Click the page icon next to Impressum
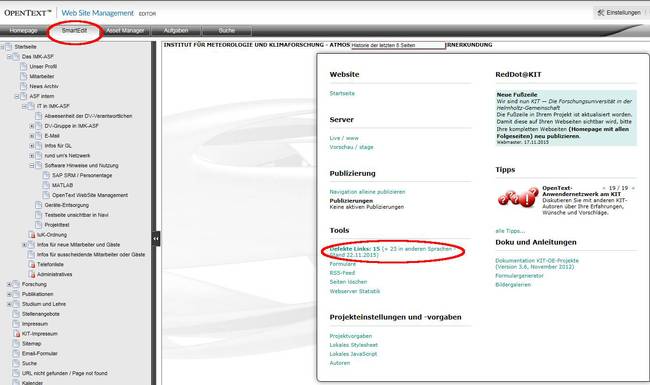The image size is (650, 385). (17, 324)
